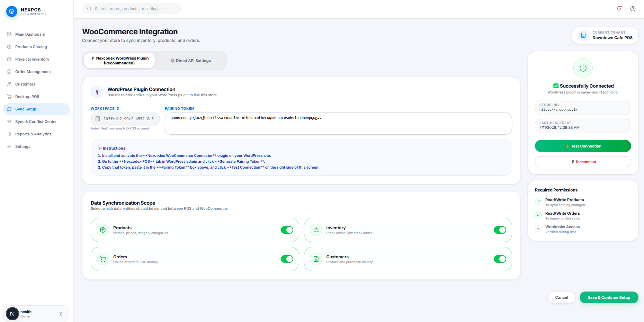Click the NEXPOS logo icon
The width and height of the screenshot is (644, 322).
pyautogui.click(x=12, y=11)
